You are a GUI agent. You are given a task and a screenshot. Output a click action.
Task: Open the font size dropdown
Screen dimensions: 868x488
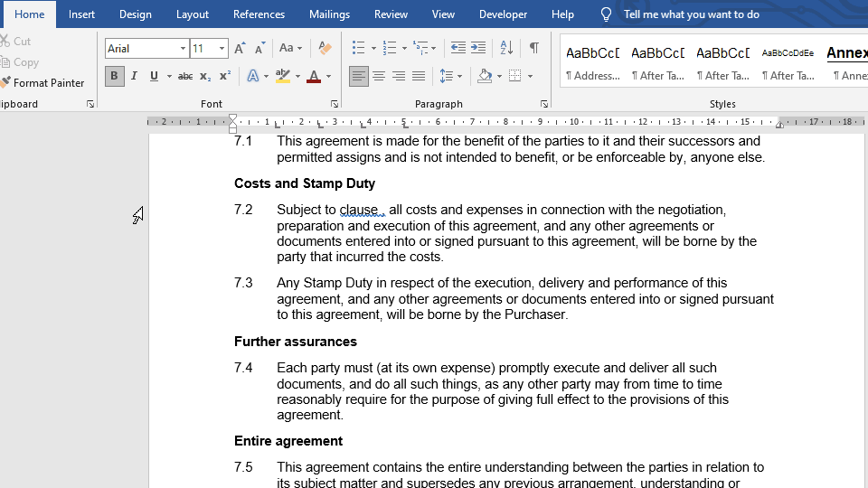(x=222, y=49)
